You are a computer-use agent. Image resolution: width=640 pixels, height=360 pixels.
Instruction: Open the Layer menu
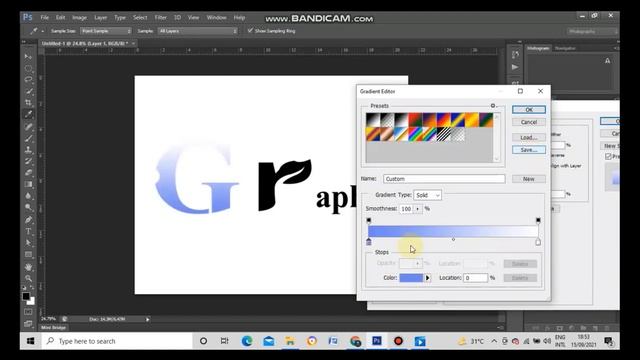(100, 18)
